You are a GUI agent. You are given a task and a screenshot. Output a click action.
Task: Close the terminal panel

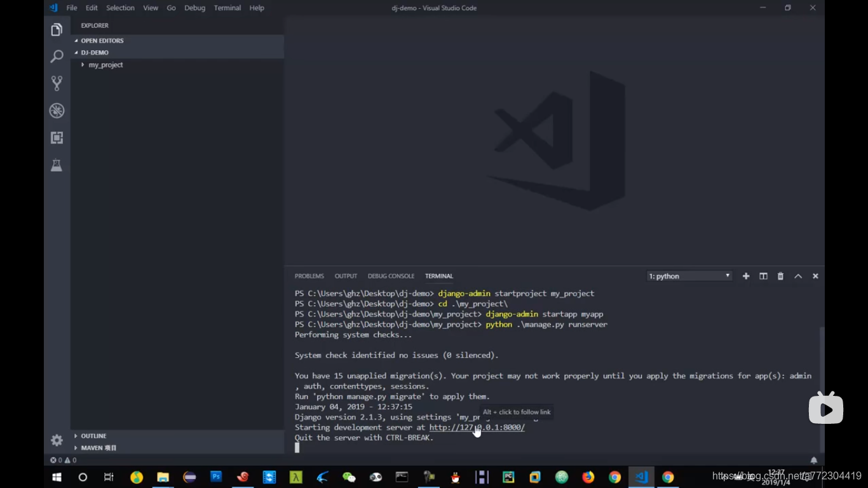(x=815, y=276)
